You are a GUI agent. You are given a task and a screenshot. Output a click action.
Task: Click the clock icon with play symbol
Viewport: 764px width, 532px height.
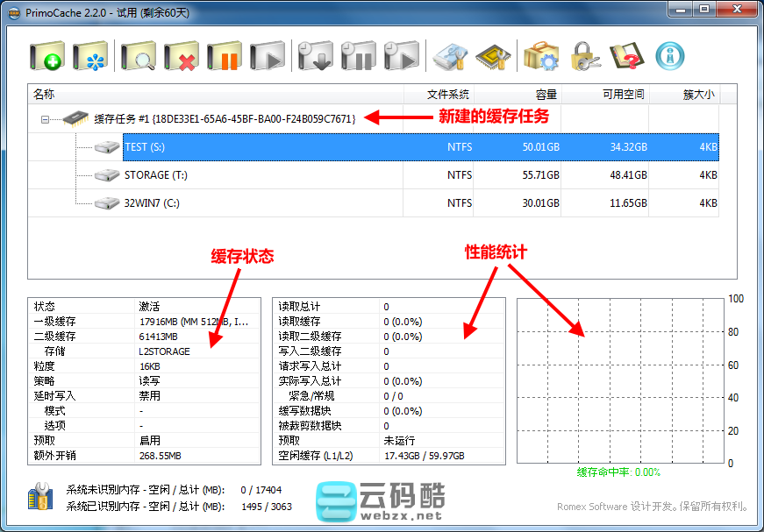click(402, 57)
